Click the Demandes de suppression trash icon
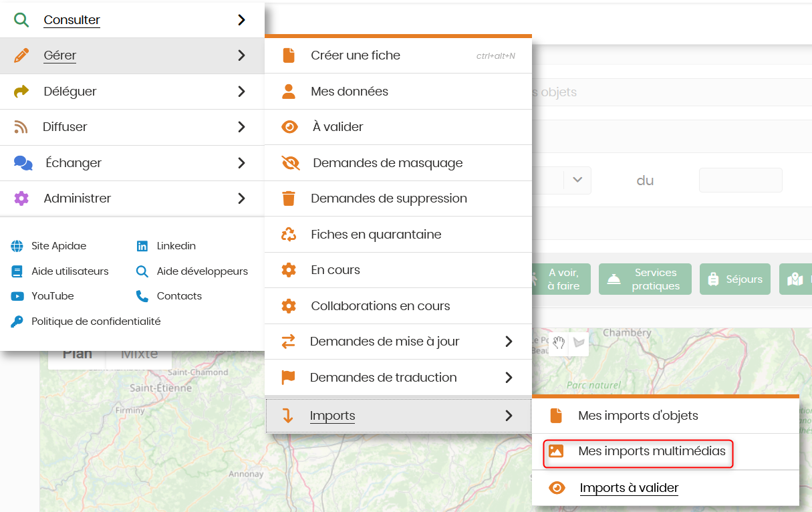Screen dimensions: 812x512 coord(289,199)
